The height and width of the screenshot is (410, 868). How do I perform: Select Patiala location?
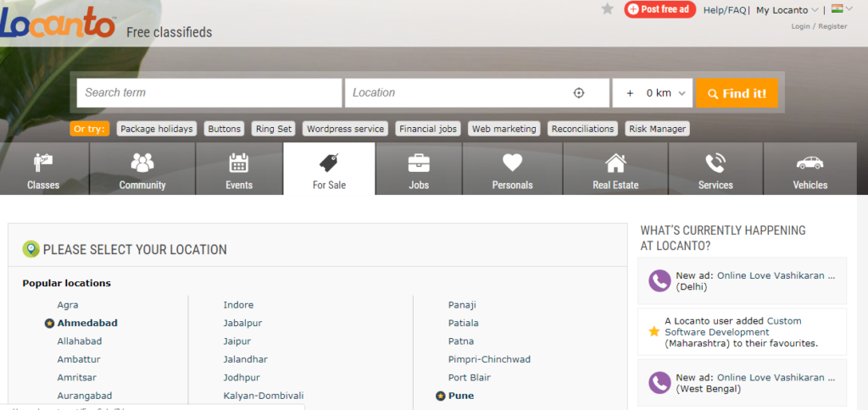(464, 323)
